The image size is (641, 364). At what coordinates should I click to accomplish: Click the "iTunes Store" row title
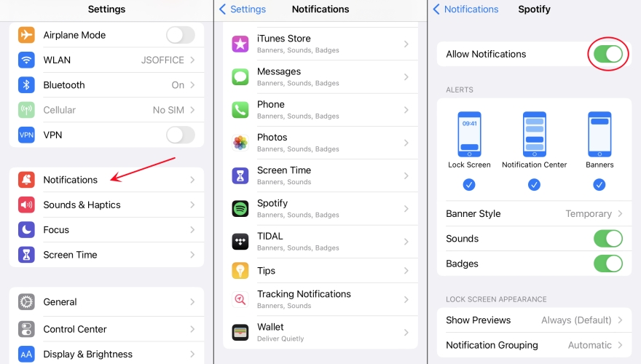pyautogui.click(x=283, y=39)
